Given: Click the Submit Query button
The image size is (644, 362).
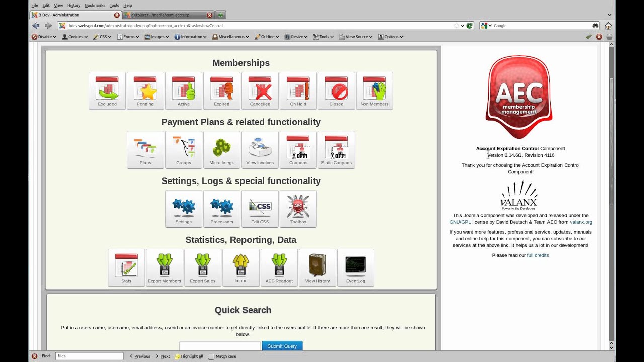Looking at the screenshot, I should 282,346.
